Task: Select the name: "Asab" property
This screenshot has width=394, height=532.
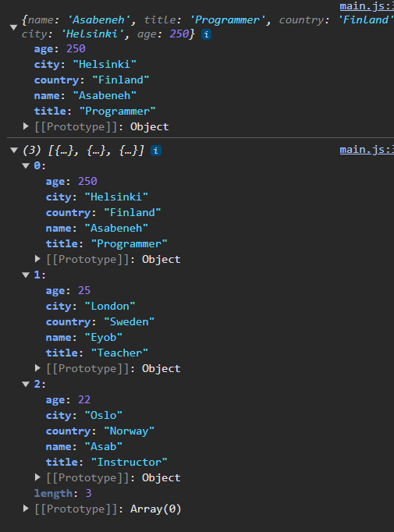Action: pyautogui.click(x=84, y=446)
